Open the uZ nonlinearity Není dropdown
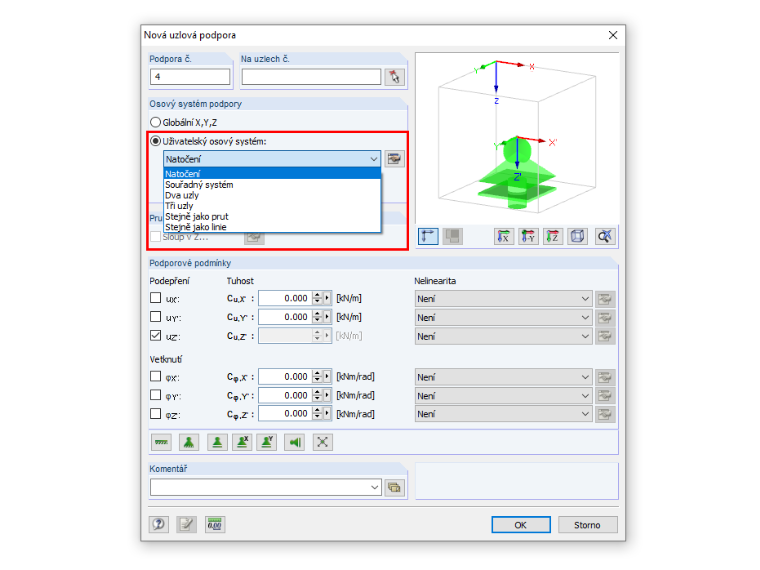Screen dimensions: 760x570 pyautogui.click(x=504, y=336)
